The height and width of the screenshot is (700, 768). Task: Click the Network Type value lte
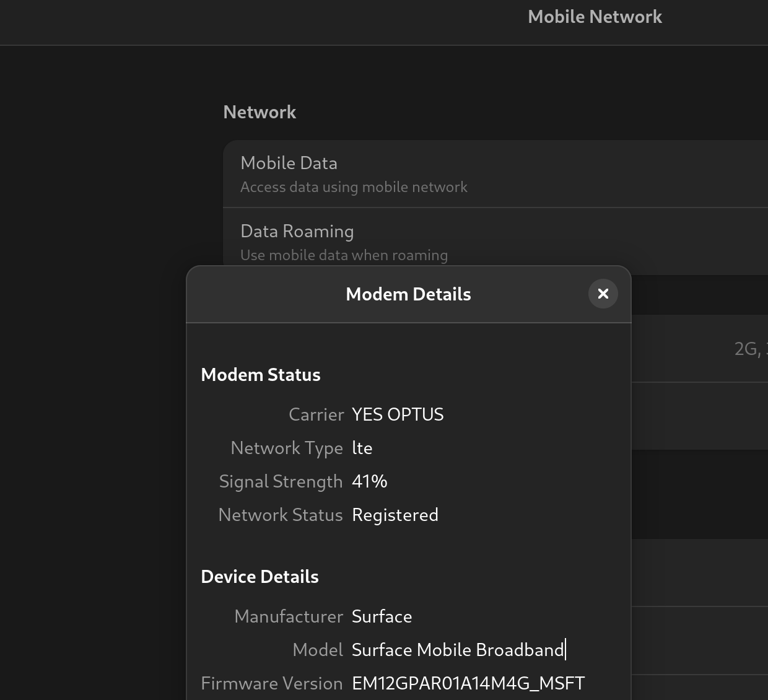(x=362, y=447)
